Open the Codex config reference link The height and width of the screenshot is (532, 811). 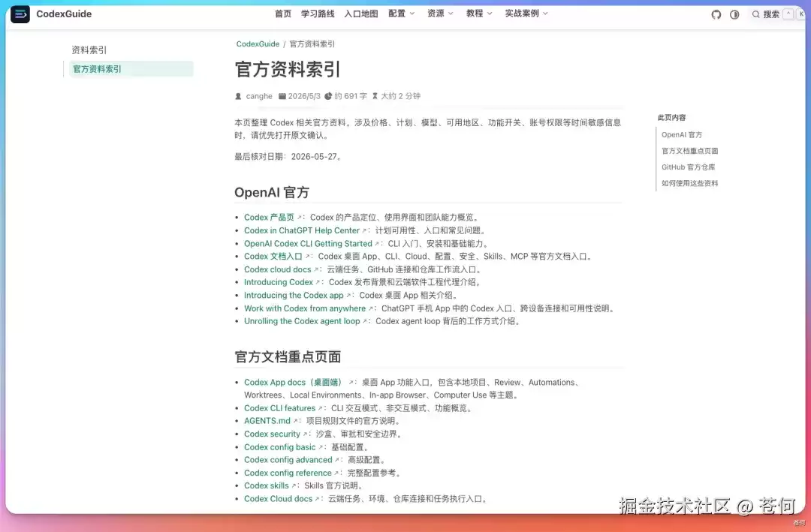click(x=288, y=473)
